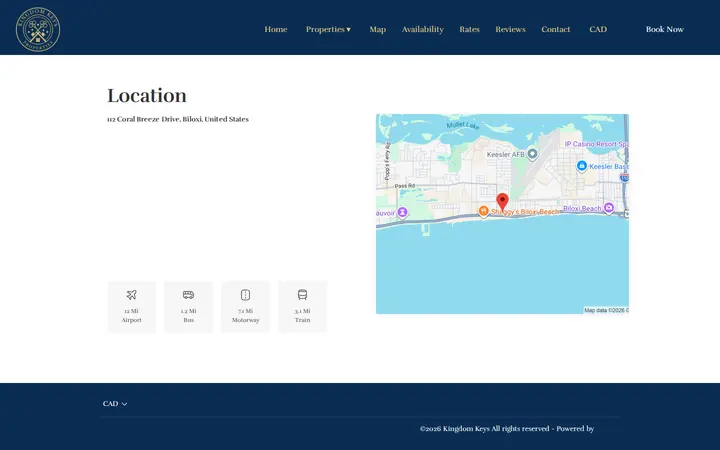Click the red location pin on map

[x=502, y=202]
